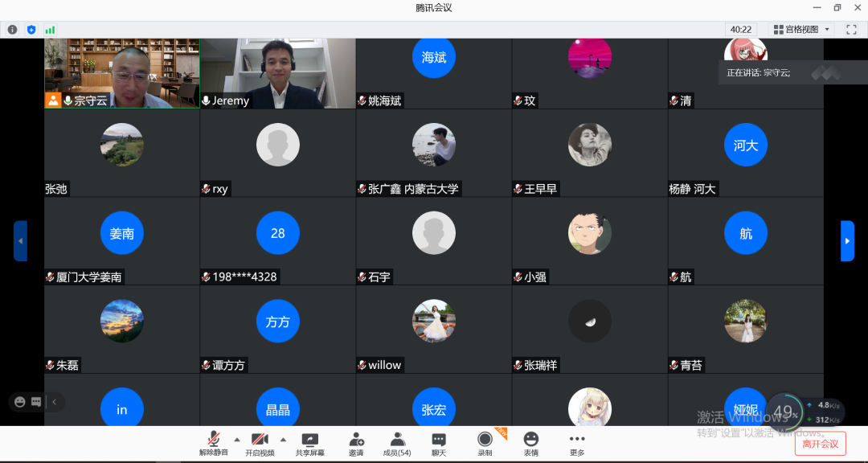Viewport: 868px width, 463px height.
Task: Open 更多 more options
Action: click(577, 444)
